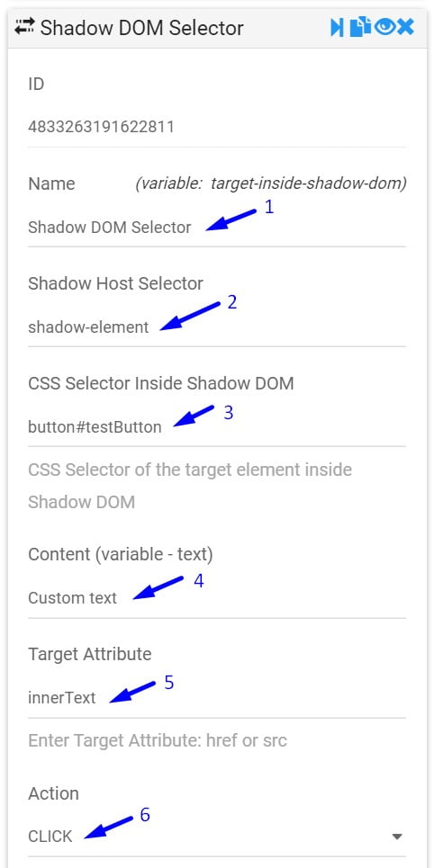
Task: Focus the Shadow Host Selector input
Action: pyautogui.click(x=217, y=327)
